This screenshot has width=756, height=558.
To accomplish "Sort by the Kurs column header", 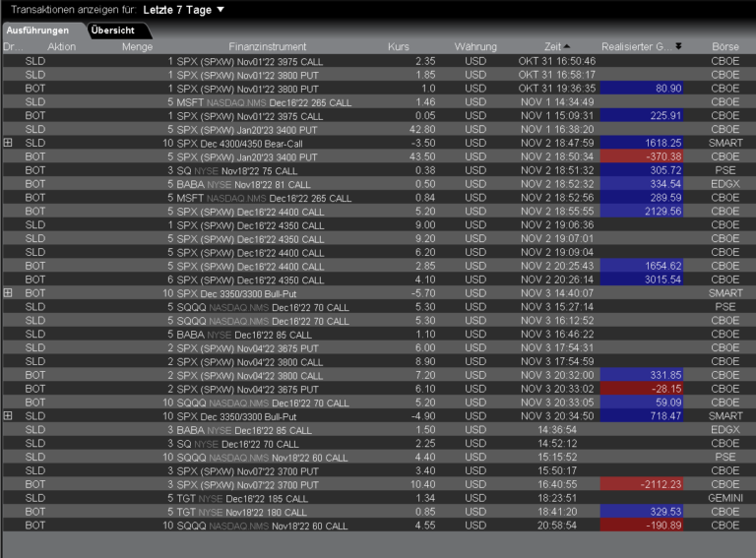I will (399, 46).
